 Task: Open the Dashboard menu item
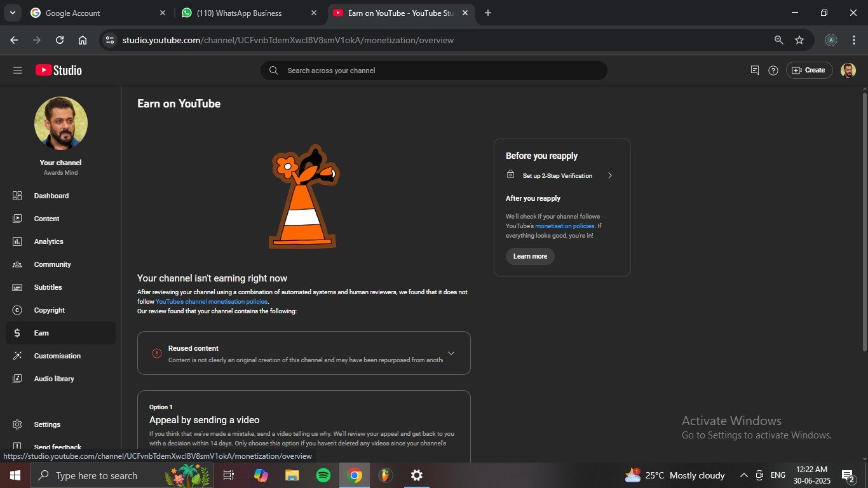click(60, 196)
